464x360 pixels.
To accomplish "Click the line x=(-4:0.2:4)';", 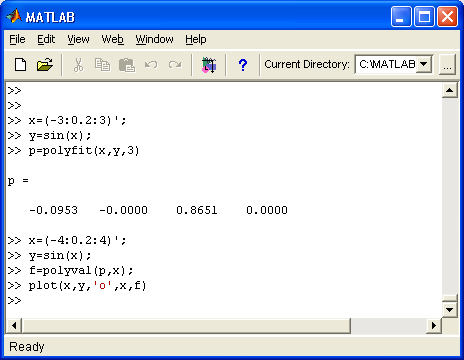I will [77, 240].
